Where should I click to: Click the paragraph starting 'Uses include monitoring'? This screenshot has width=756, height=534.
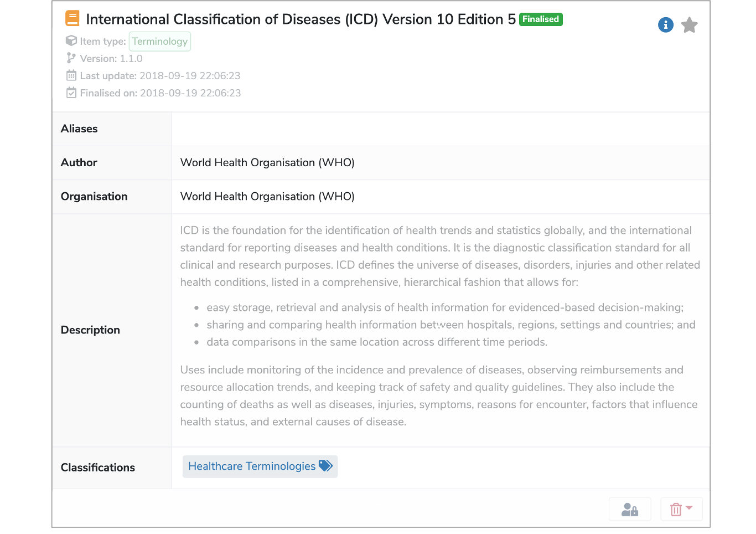(439, 396)
